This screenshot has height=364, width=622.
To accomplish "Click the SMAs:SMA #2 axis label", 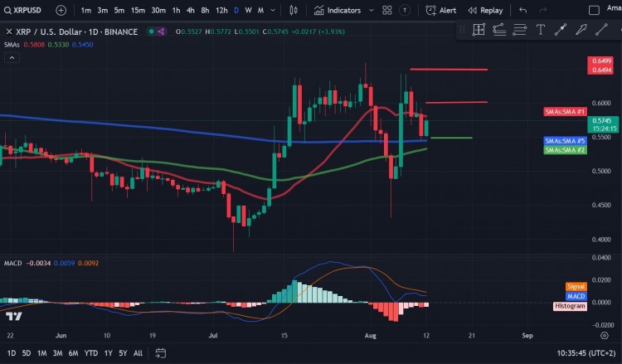I will click(x=565, y=150).
